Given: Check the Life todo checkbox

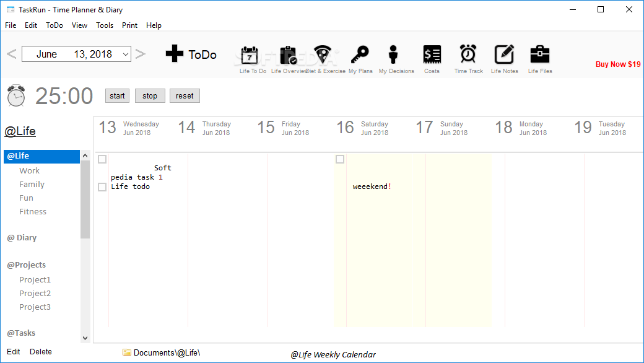Looking at the screenshot, I should 102,187.
